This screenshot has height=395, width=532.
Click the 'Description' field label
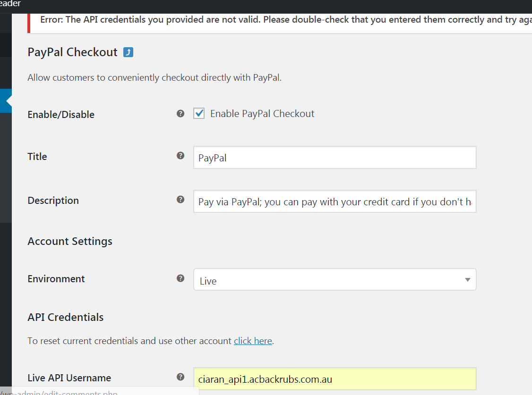tap(53, 201)
